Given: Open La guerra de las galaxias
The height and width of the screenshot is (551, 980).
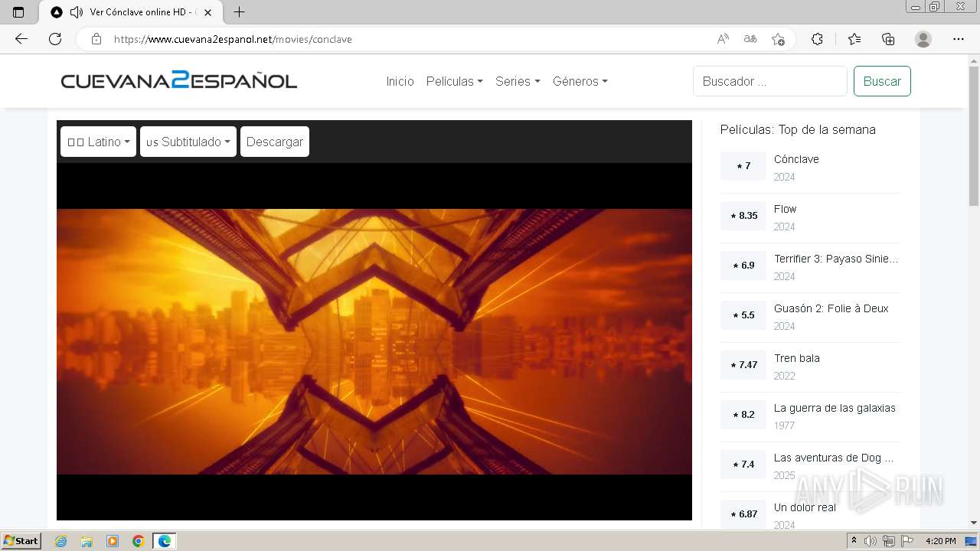Looking at the screenshot, I should (x=835, y=408).
